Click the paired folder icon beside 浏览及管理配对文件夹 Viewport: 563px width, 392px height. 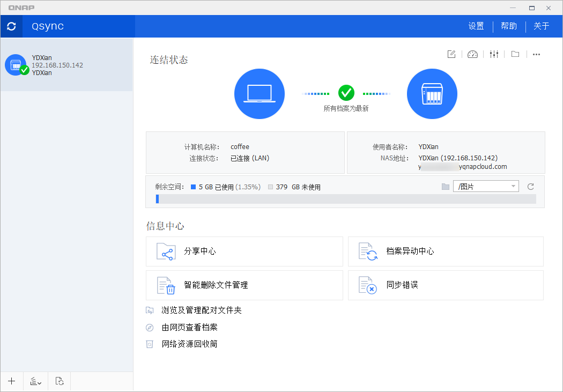tap(150, 310)
